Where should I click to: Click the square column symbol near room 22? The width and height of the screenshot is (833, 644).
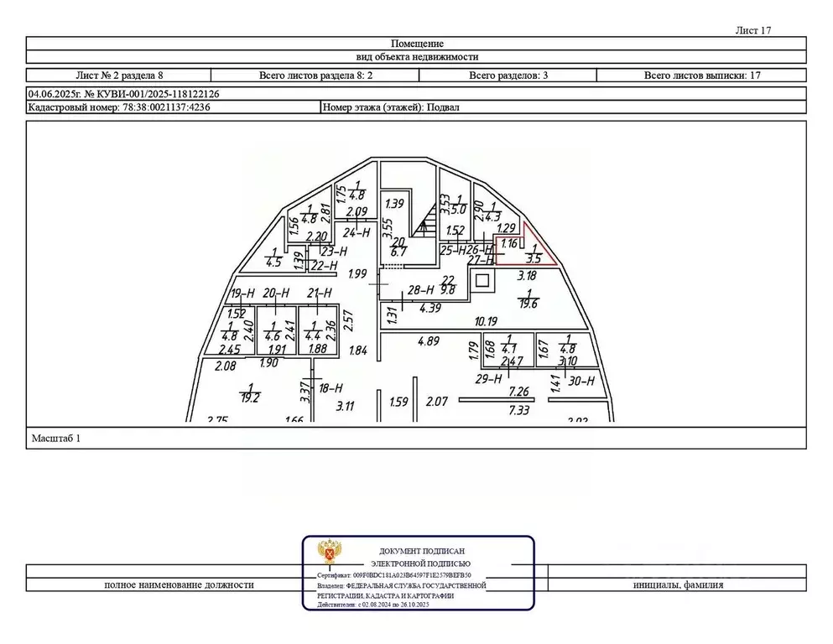[483, 281]
